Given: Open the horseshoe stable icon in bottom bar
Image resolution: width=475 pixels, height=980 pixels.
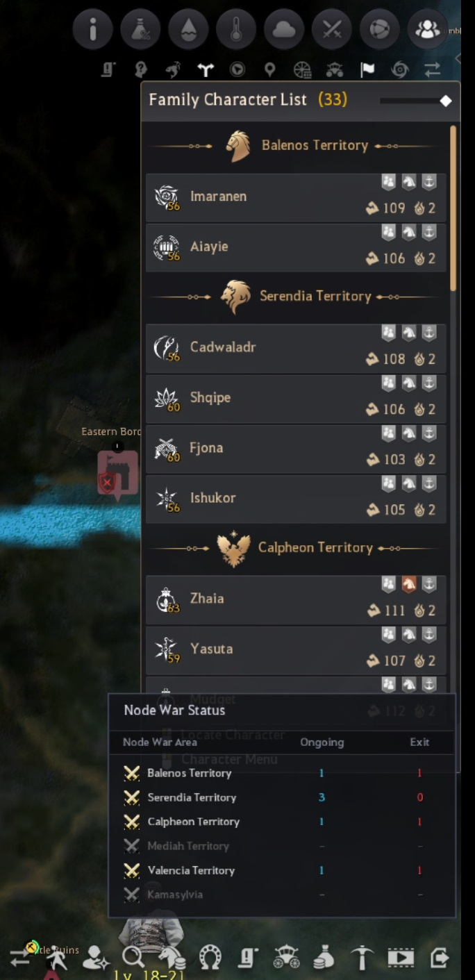Looking at the screenshot, I should coord(210,958).
